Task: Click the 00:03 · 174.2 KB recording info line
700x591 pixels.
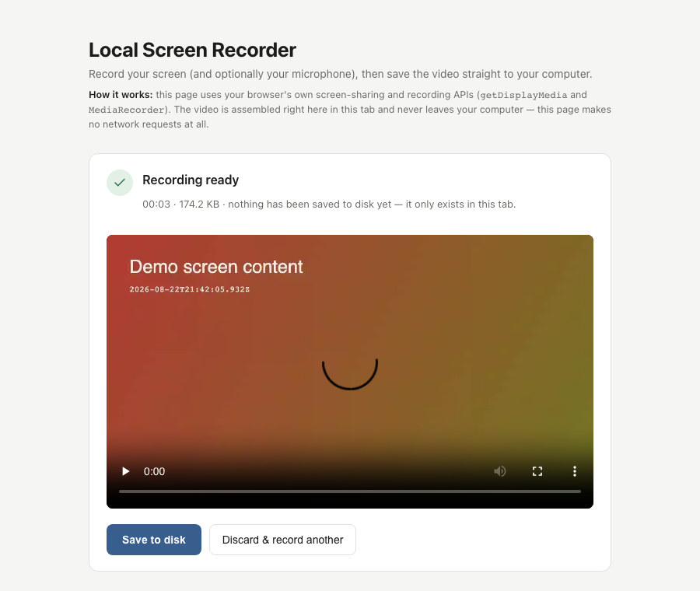Action: 329,205
